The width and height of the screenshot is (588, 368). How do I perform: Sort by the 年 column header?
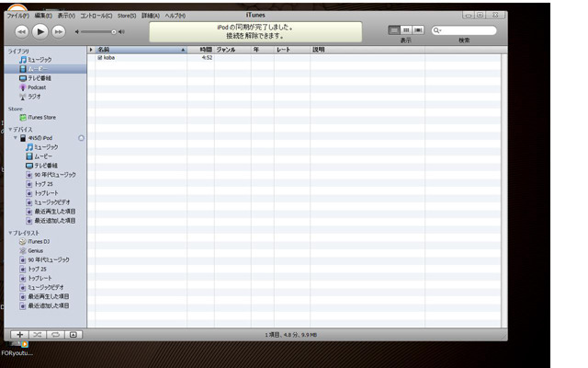263,50
